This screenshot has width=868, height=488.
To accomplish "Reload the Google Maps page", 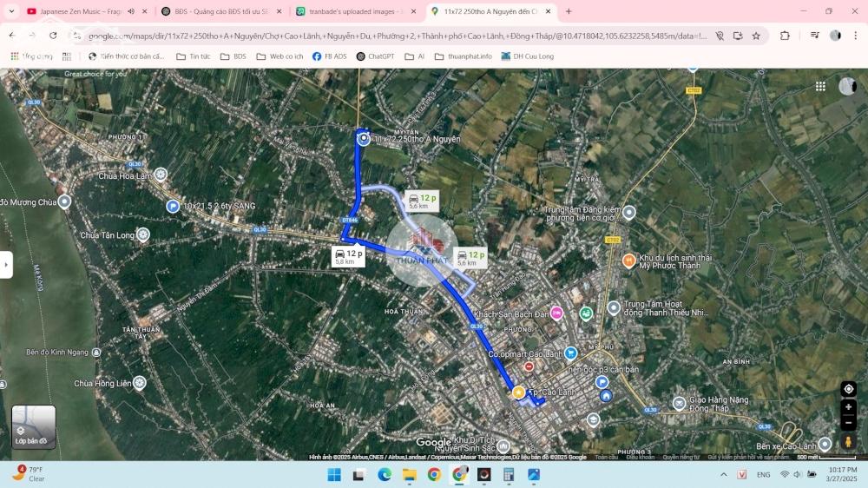I will [53, 36].
